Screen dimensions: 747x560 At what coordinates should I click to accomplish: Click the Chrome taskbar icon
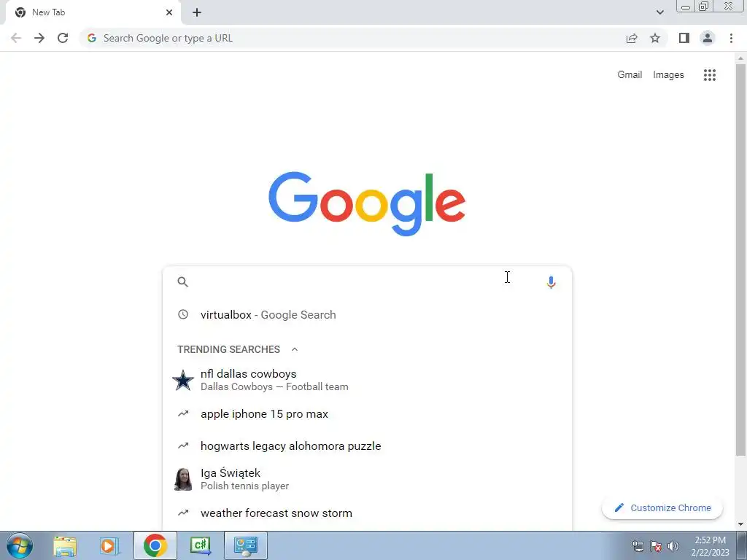(155, 545)
